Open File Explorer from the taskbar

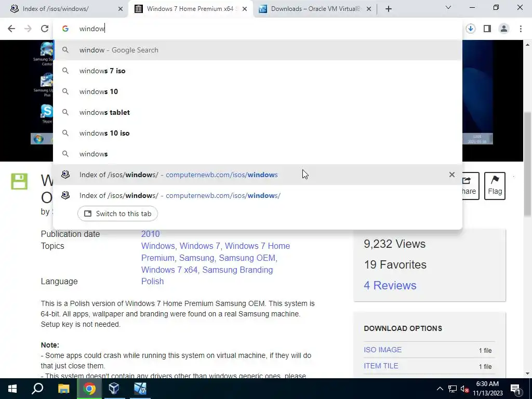click(63, 389)
